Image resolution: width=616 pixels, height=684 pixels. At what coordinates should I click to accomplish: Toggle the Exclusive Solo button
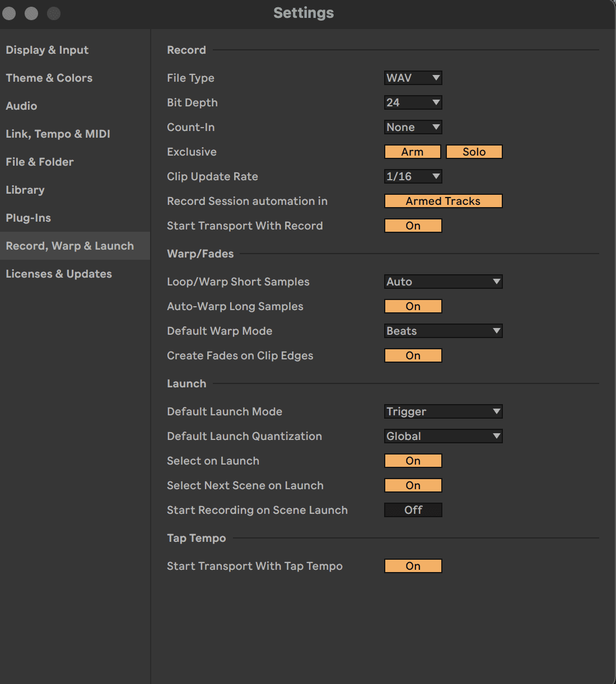pyautogui.click(x=474, y=152)
